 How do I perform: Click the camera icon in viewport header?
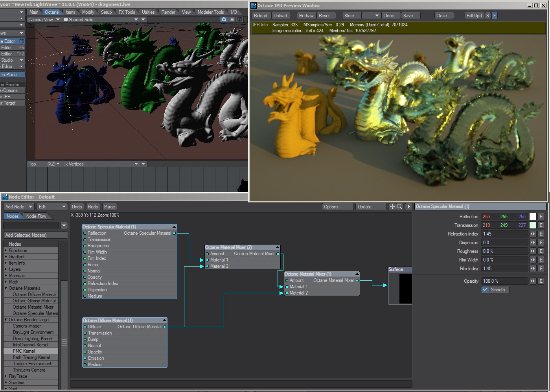pos(224,20)
